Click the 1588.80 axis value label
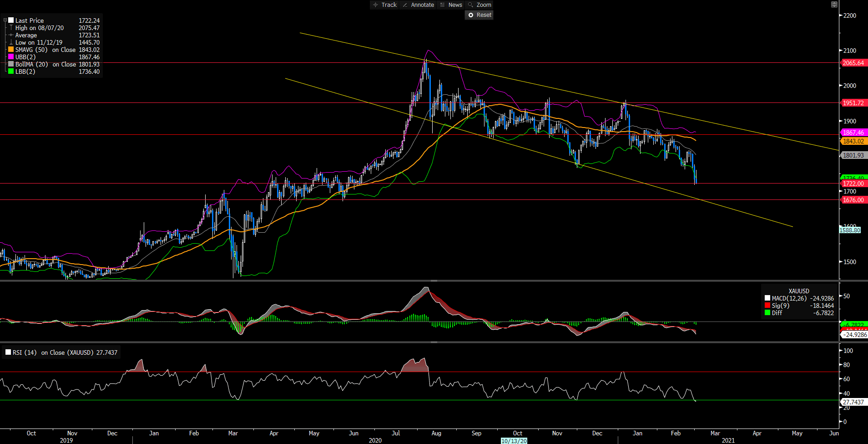This screenshot has width=868, height=444. (850, 230)
